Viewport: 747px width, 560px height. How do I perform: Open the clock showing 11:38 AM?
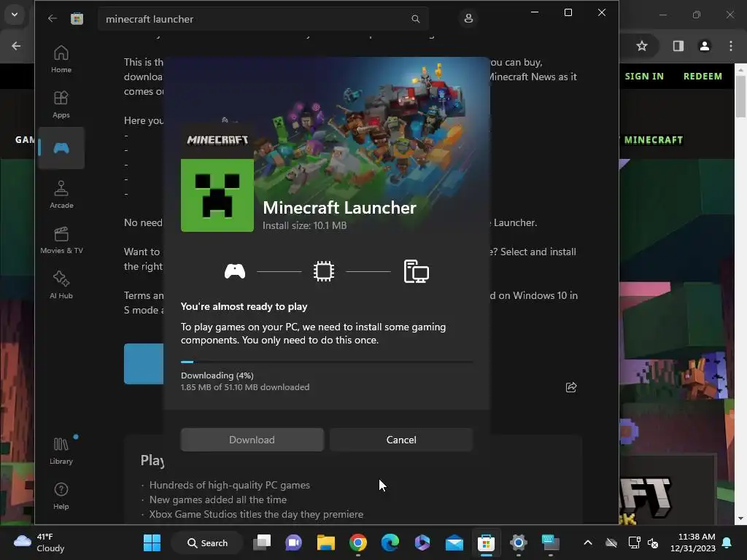click(x=693, y=542)
